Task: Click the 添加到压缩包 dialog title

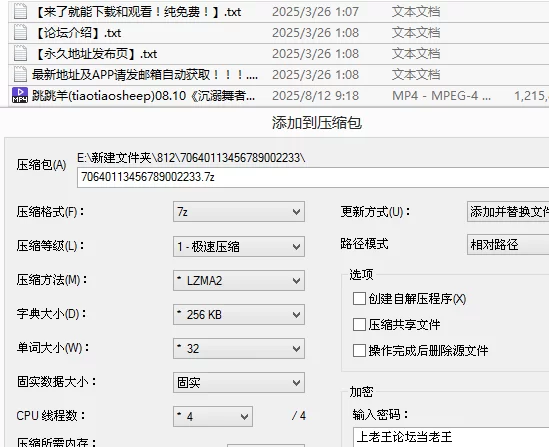Action: 317,123
